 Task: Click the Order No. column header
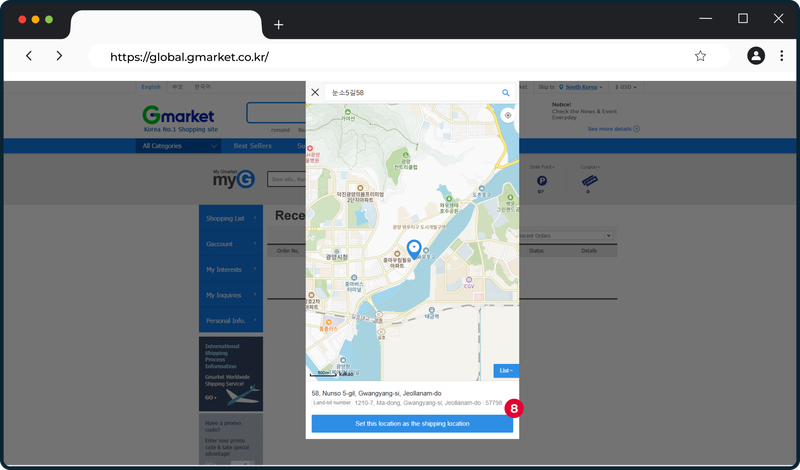pos(288,251)
